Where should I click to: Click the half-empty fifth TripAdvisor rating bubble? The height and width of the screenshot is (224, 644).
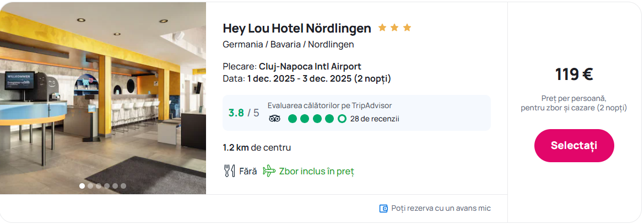tap(342, 119)
